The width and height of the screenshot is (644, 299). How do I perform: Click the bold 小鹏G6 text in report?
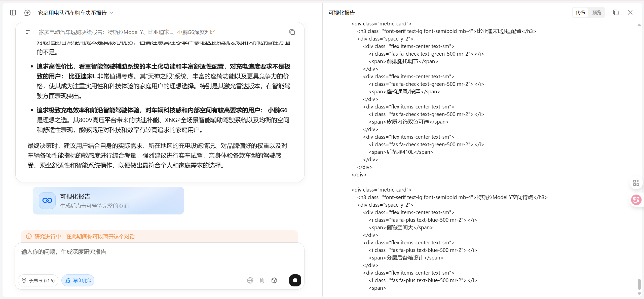[278, 110]
